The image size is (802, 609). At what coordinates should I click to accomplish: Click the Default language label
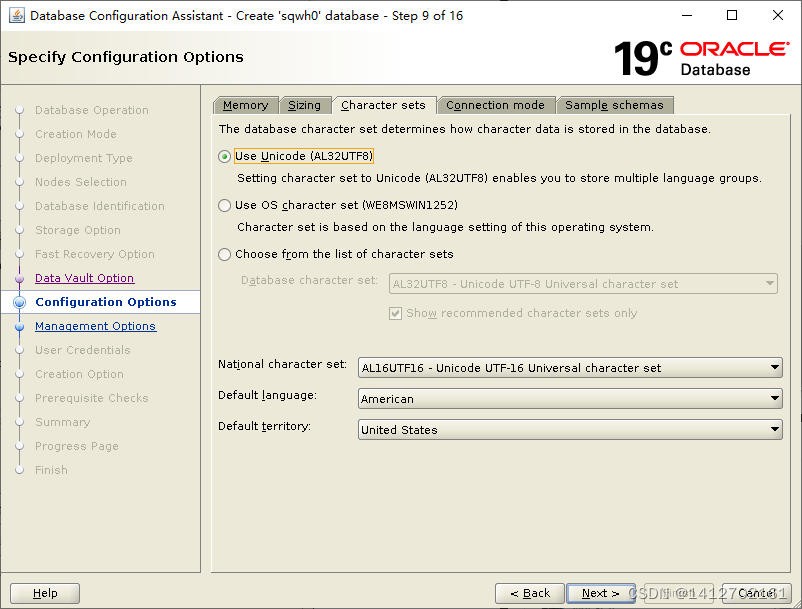point(268,395)
